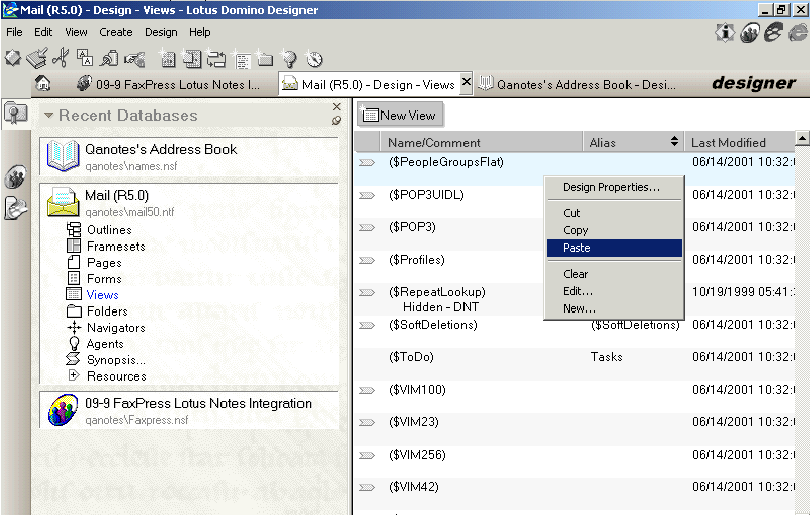Click the thread spool toolbar icon
810x515 pixels.
pyautogui.click(x=109, y=58)
